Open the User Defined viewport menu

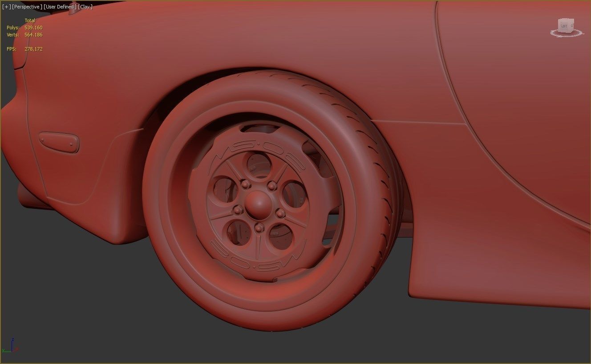click(60, 7)
